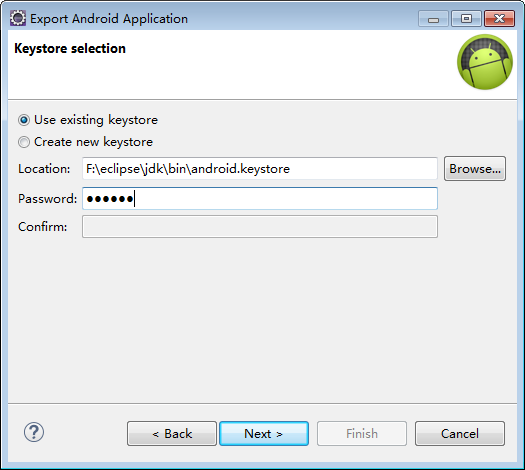This screenshot has height=470, width=525.
Task: Maximize the Export Android Application dialog
Action: [466, 19]
